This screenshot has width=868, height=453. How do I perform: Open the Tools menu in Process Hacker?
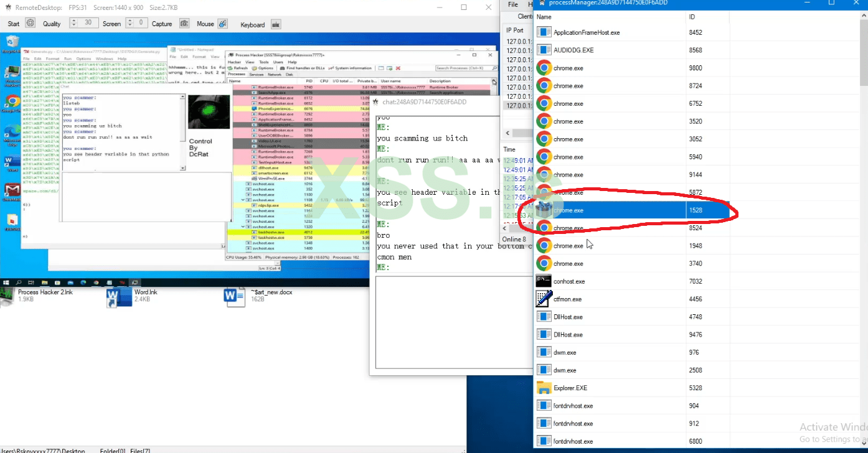coord(265,62)
